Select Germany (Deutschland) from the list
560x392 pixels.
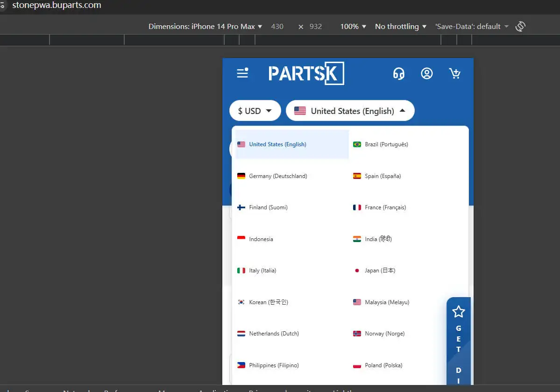click(x=278, y=176)
